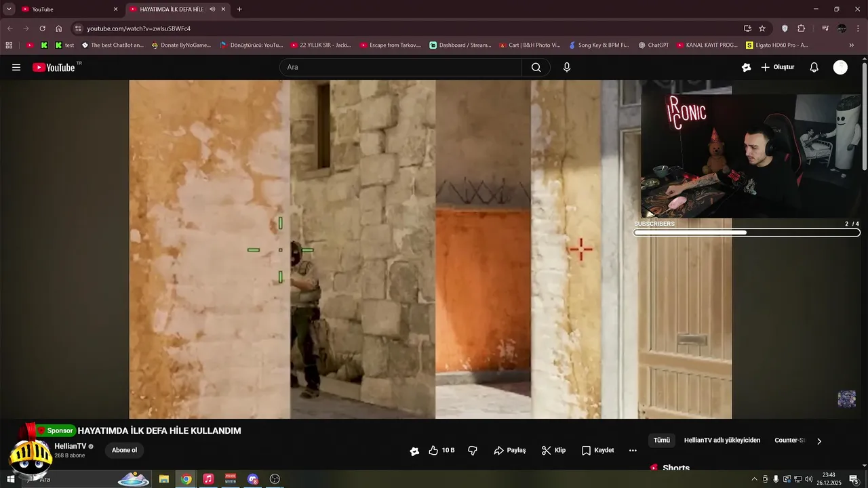
Task: Subscribe with the Abone ol button
Action: [124, 450]
